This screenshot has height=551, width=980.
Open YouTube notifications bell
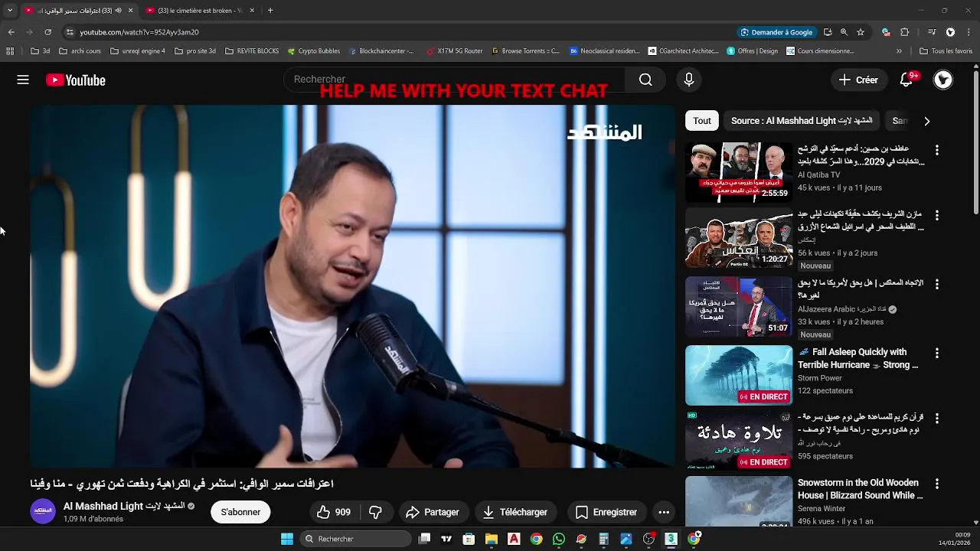point(906,80)
